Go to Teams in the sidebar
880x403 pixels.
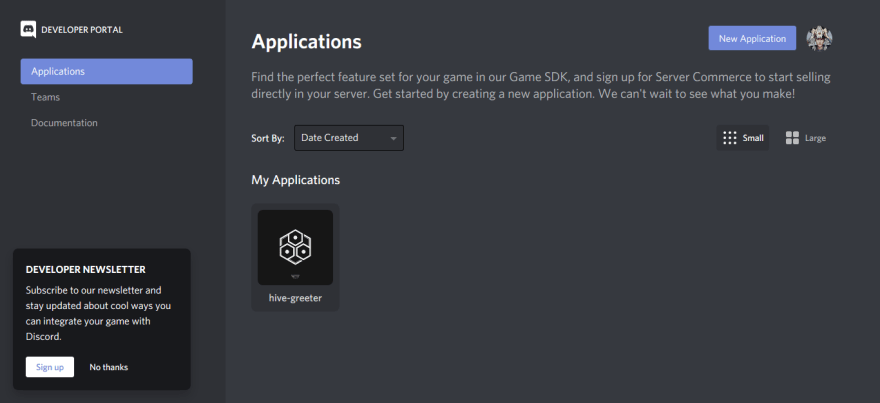pyautogui.click(x=45, y=97)
